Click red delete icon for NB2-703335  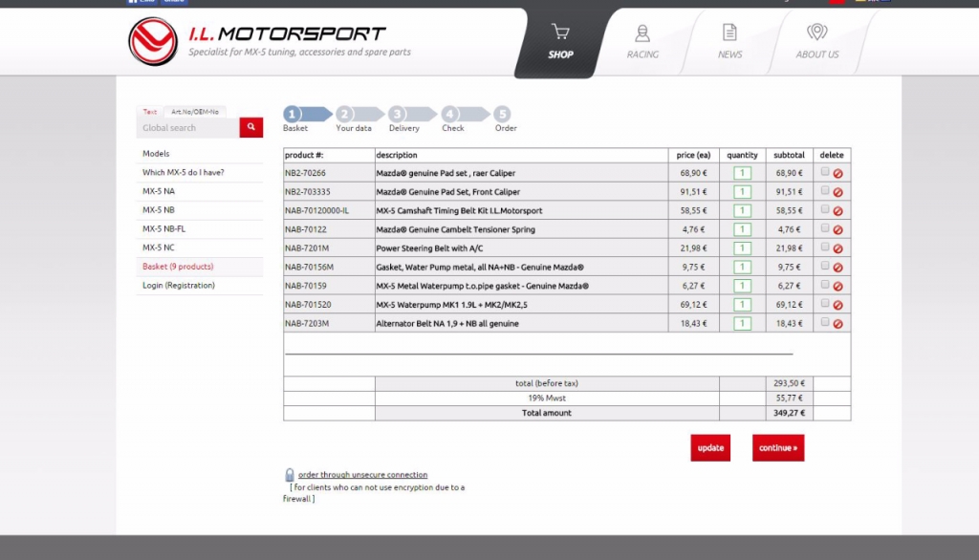tap(838, 192)
